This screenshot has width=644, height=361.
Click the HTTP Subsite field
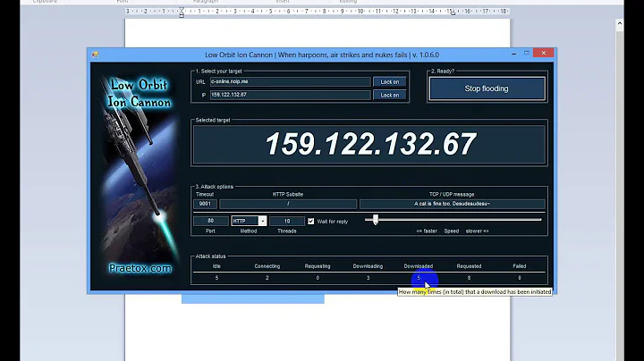(288, 204)
